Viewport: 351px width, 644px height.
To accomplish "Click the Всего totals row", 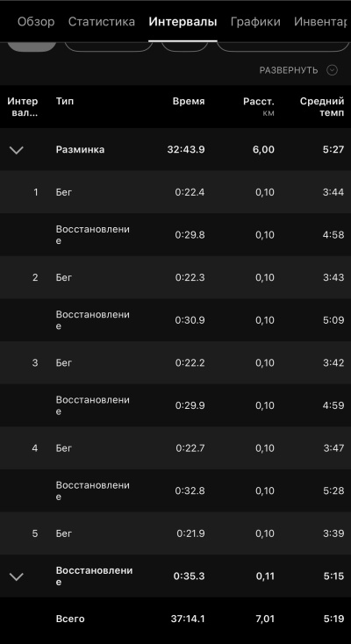I will (x=175, y=619).
